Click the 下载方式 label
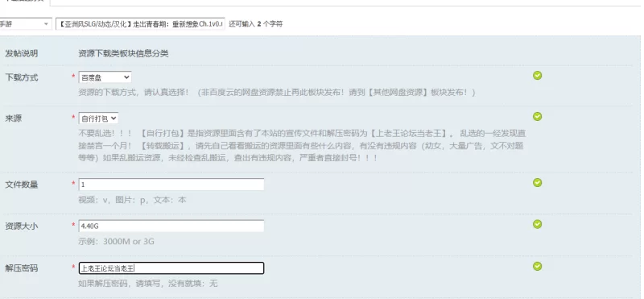Screen dimensions: 644x299 (x=22, y=77)
